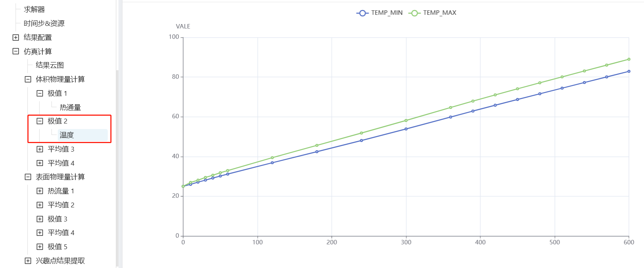
Task: Collapse the 体积物理量计算 node
Action: click(28, 79)
